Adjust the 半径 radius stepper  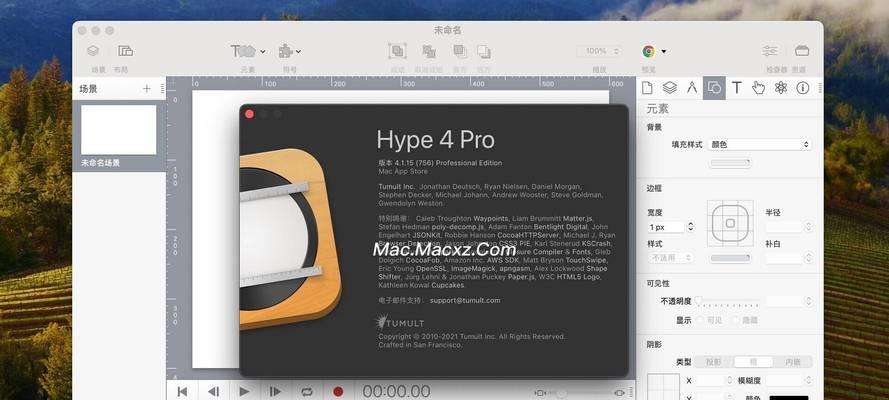tap(808, 227)
